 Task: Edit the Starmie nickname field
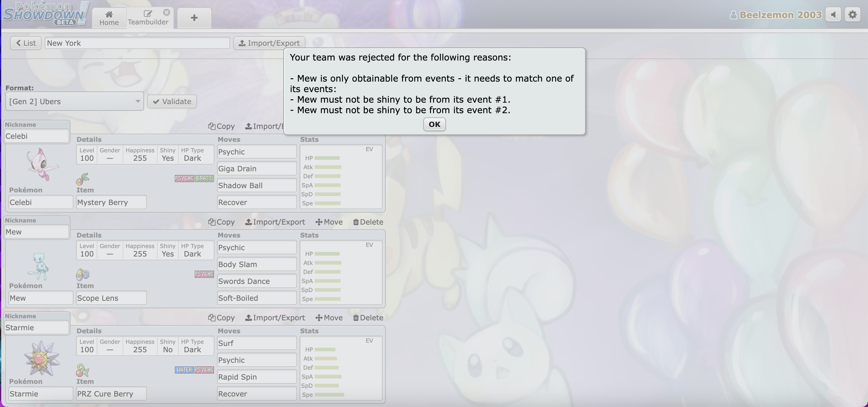point(37,327)
